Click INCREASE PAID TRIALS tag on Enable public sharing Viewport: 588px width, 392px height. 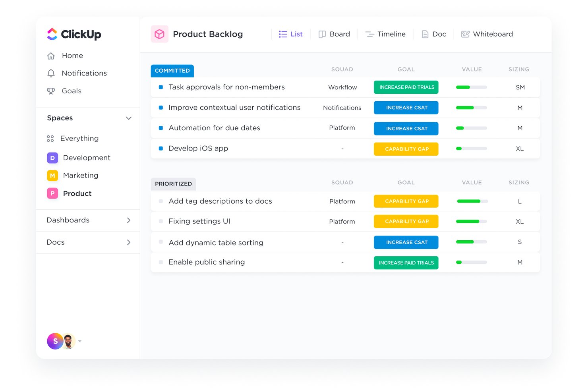[406, 263]
